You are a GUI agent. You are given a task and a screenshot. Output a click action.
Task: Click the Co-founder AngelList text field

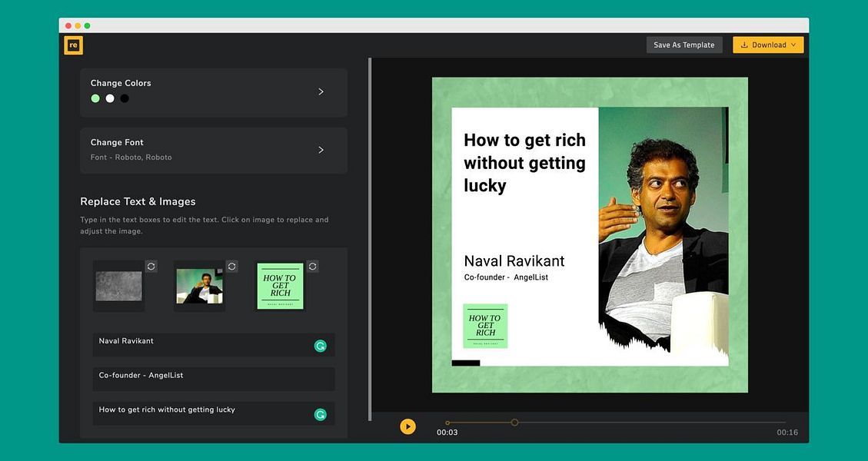click(213, 380)
